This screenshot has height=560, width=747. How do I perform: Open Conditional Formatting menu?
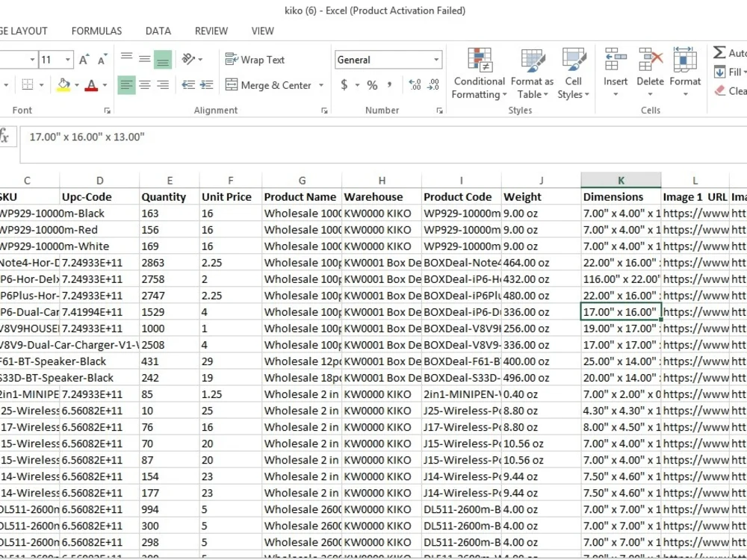[480, 73]
